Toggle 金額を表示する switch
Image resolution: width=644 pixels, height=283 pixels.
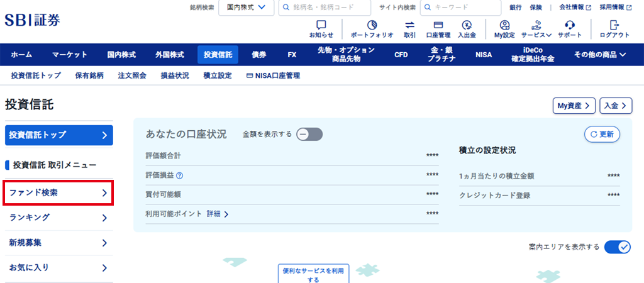pyautogui.click(x=309, y=135)
